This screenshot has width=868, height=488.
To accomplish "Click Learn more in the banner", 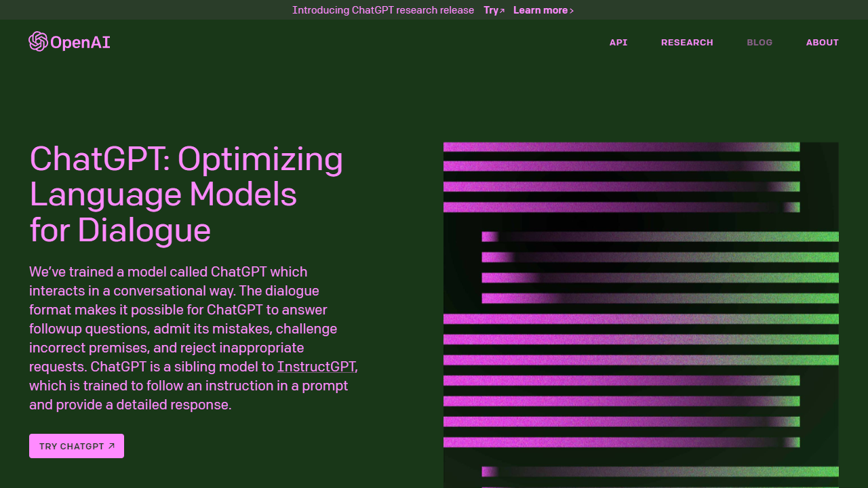I will pos(544,10).
